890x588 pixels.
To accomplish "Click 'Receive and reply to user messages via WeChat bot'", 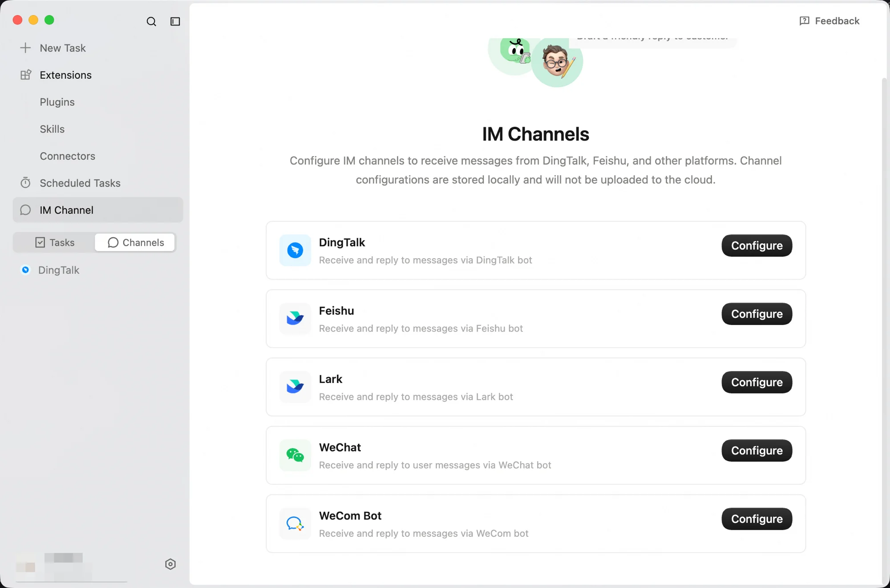I will coord(435,465).
